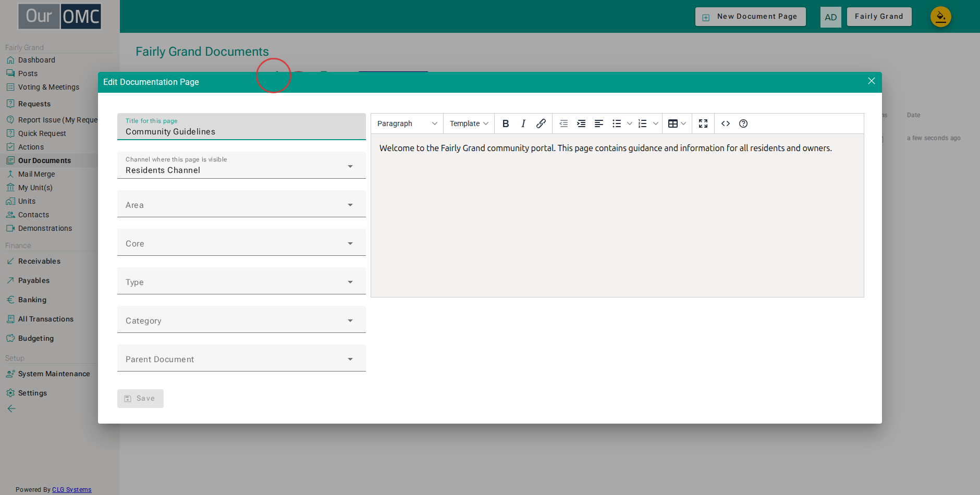Click the Fairly Grand button in header
980x495 pixels.
tap(879, 17)
